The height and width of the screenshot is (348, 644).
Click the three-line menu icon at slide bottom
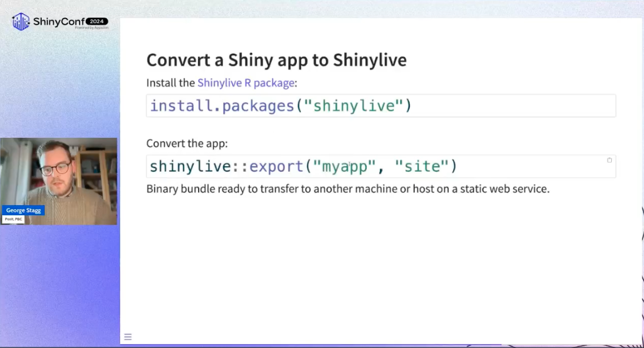(x=128, y=337)
